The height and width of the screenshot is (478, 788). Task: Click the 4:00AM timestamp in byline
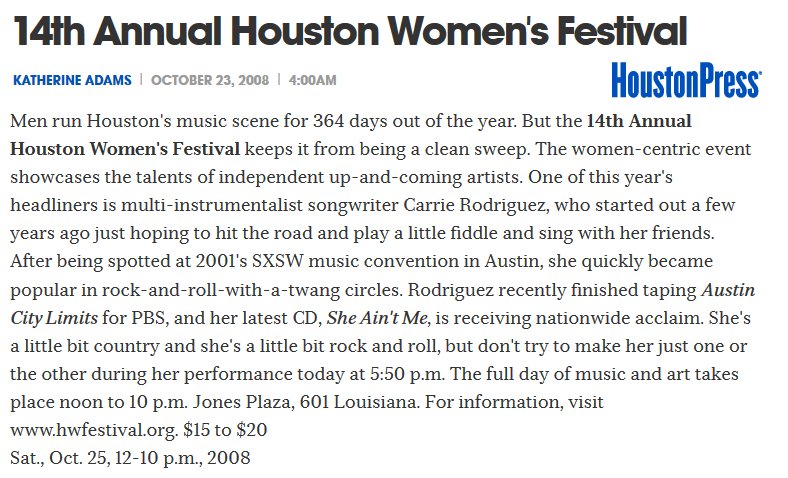313,80
